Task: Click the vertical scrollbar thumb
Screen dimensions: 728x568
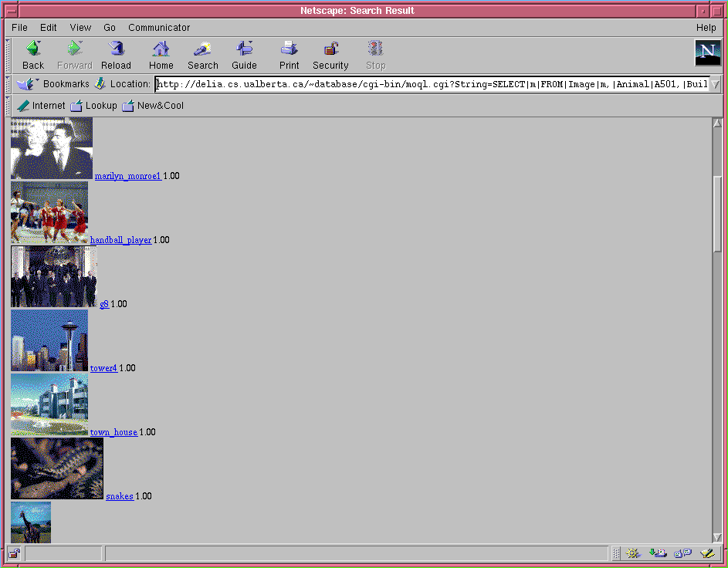Action: [x=717, y=214]
